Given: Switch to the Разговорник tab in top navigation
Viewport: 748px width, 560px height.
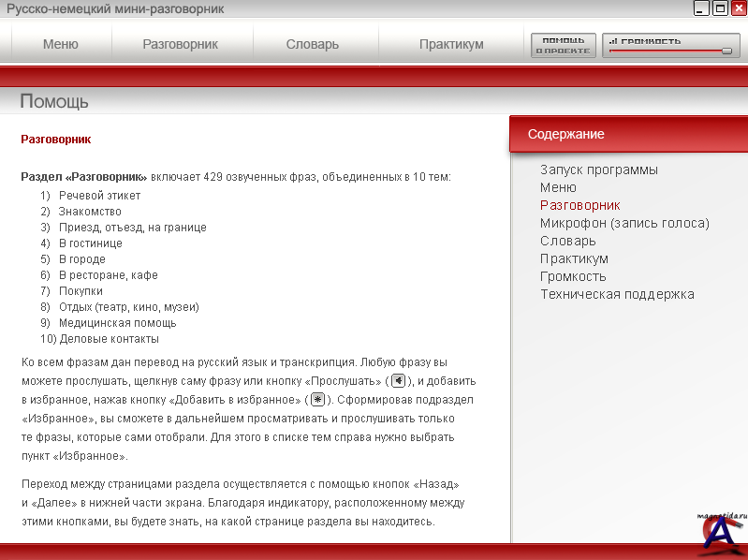Looking at the screenshot, I should coord(181,44).
